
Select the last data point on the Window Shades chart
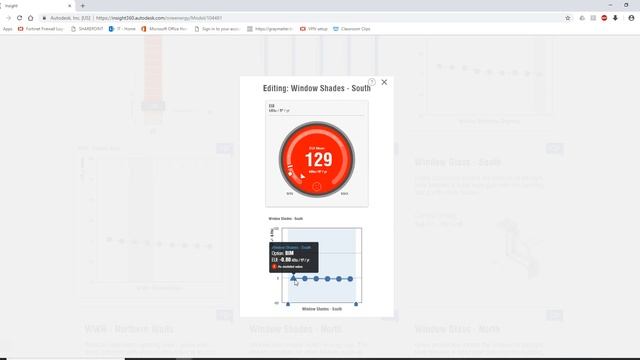(x=350, y=279)
